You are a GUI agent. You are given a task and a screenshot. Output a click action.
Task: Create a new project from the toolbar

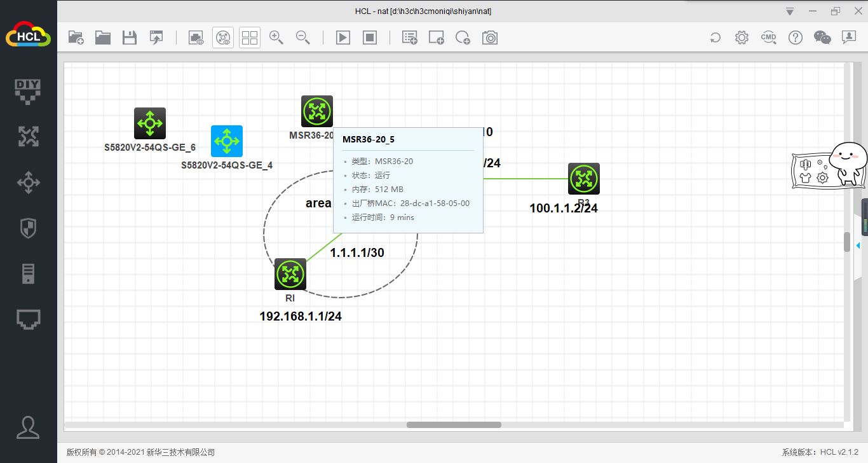click(76, 38)
